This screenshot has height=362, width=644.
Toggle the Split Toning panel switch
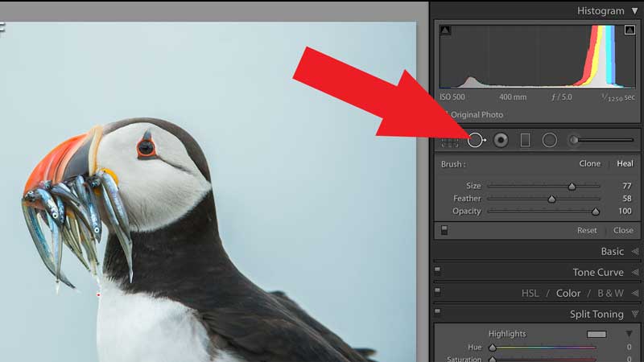click(x=437, y=311)
